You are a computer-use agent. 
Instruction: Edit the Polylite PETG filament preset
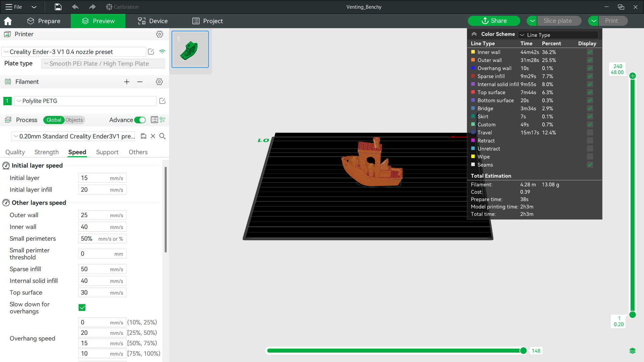[x=162, y=101]
